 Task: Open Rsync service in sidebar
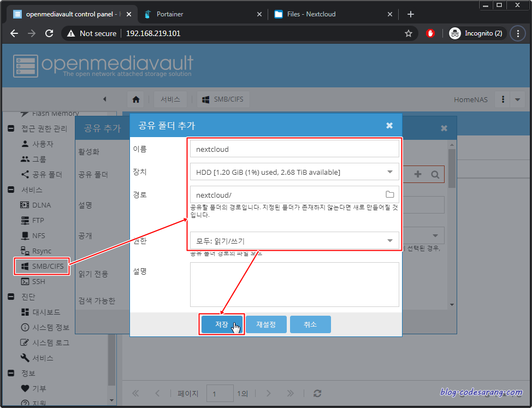point(36,251)
